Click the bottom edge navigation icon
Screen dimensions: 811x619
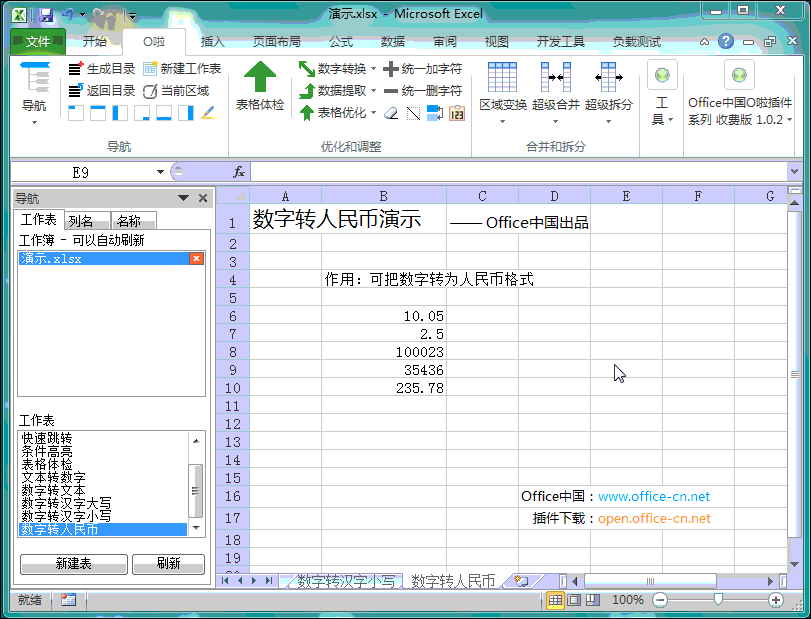tap(164, 113)
